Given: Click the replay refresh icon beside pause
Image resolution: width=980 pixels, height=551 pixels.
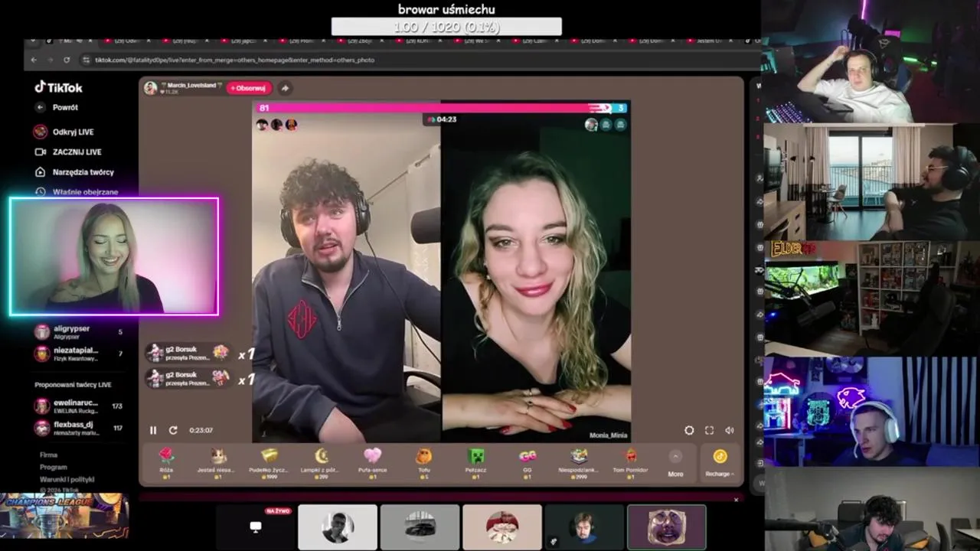Looking at the screenshot, I should pyautogui.click(x=173, y=431).
